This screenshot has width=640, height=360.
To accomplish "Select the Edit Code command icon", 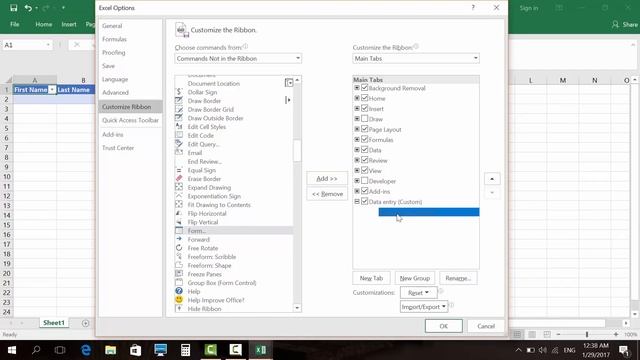I will coord(179,135).
